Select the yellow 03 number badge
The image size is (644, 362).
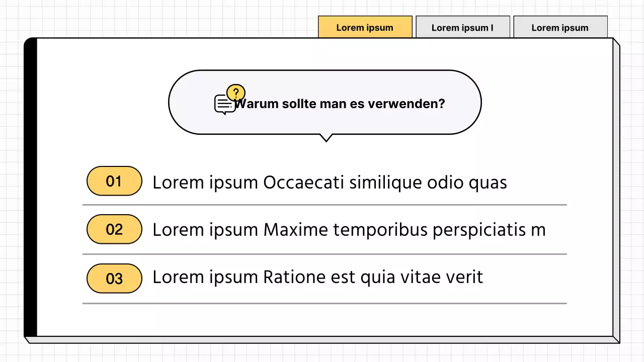coord(114,278)
